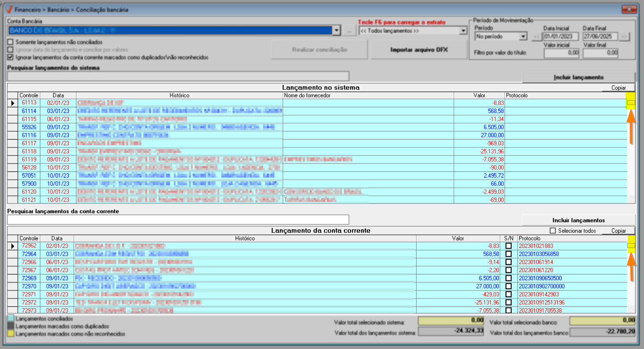Uncheck 'Ignorar lançamentos da conta corrente' duplicados checkbox
This screenshot has height=349, width=644.
10,57
